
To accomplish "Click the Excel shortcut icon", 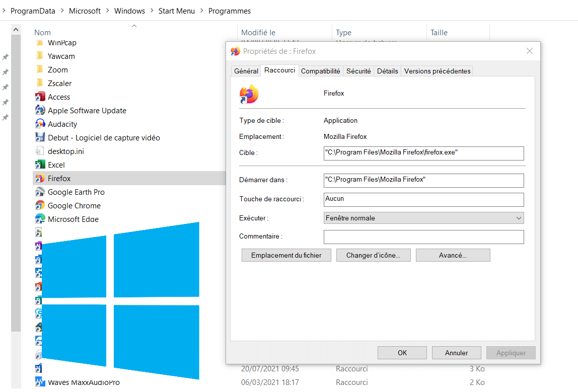I will click(x=40, y=165).
